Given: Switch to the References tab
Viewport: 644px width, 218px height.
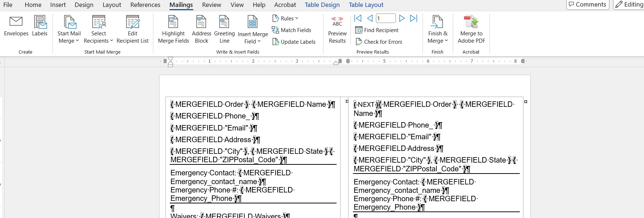Looking at the screenshot, I should pyautogui.click(x=145, y=5).
